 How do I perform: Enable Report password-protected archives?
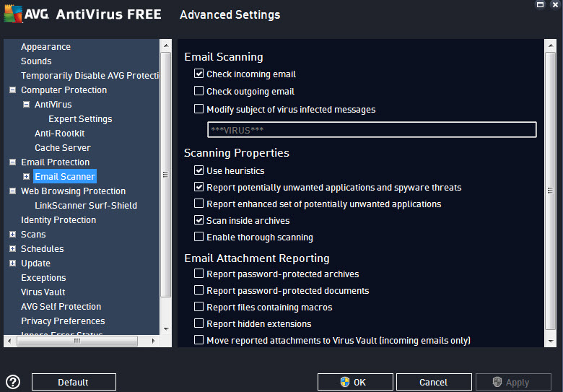198,274
